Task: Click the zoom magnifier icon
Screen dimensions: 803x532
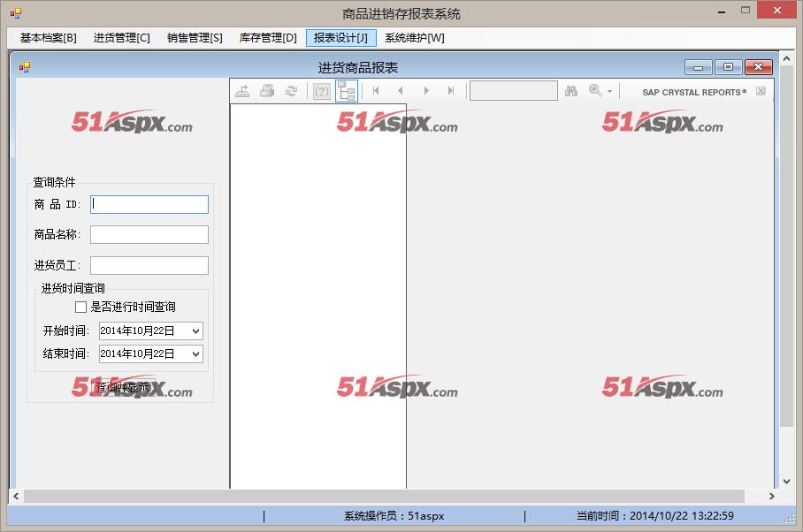Action: [595, 90]
